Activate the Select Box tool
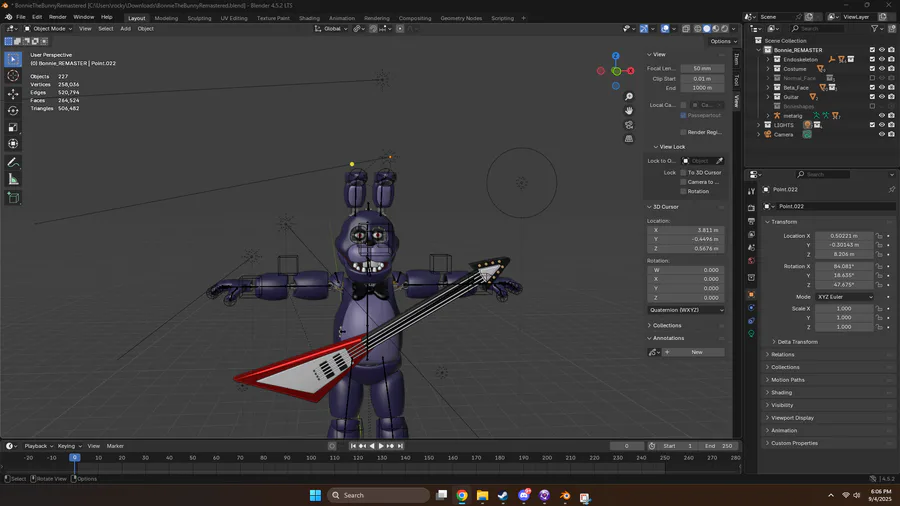 pos(13,59)
